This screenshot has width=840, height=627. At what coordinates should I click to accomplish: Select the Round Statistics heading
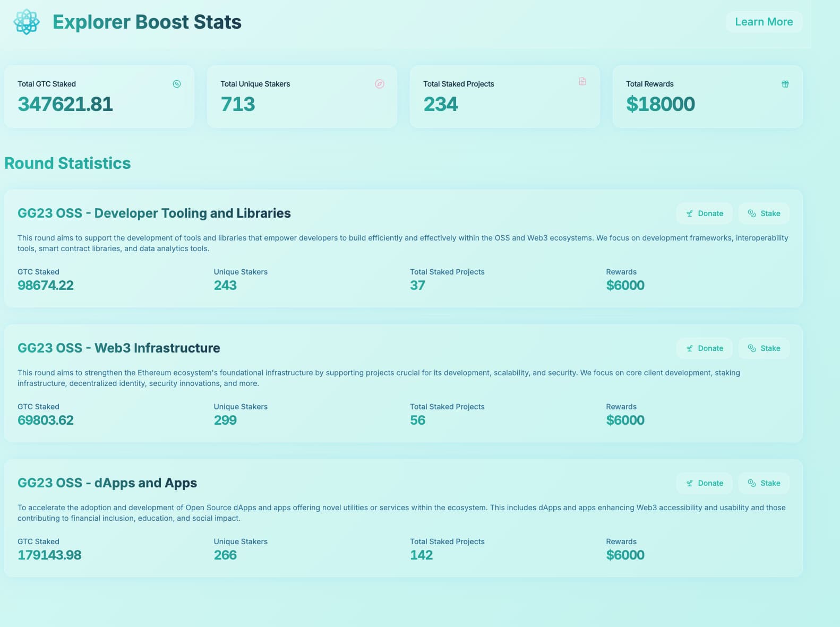[67, 163]
